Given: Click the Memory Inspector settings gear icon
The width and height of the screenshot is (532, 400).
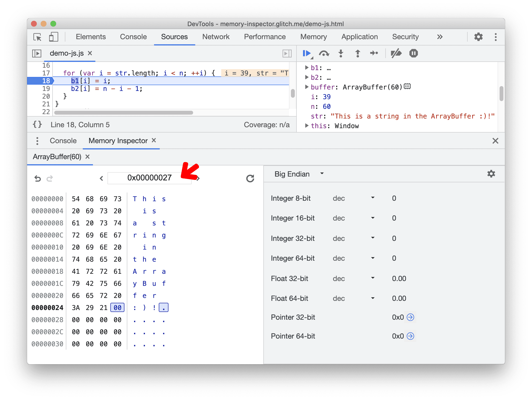Looking at the screenshot, I should pyautogui.click(x=491, y=174).
